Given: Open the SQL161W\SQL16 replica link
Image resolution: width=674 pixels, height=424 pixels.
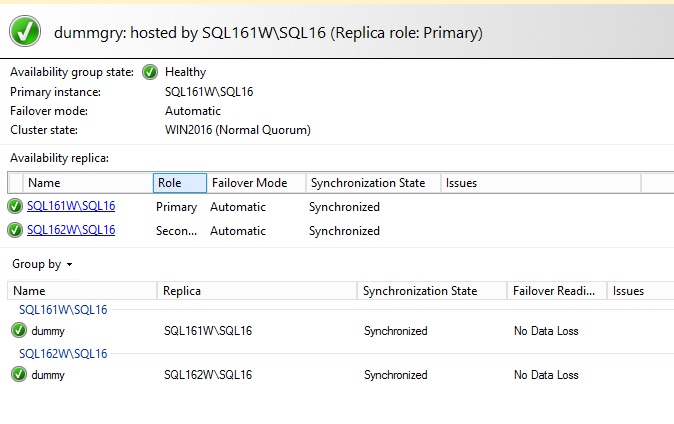Looking at the screenshot, I should [71, 206].
